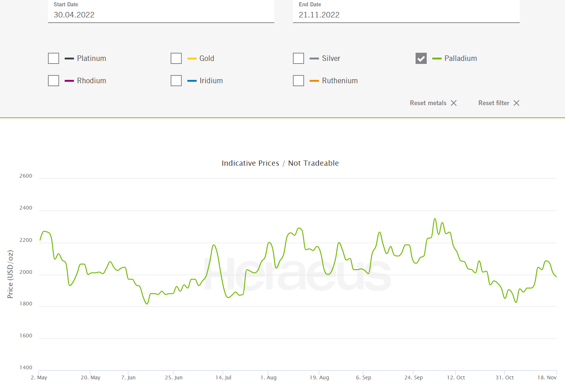Click the Iridium blue color swatch
The width and height of the screenshot is (565, 392).
tap(192, 81)
